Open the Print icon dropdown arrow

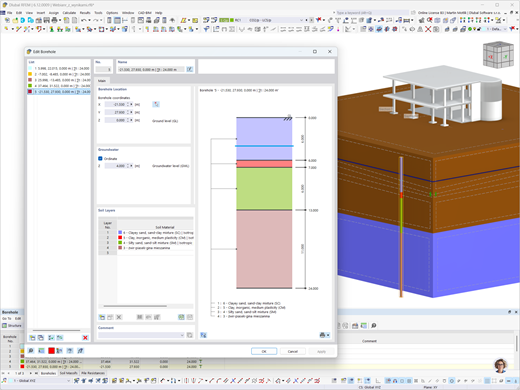59,20
